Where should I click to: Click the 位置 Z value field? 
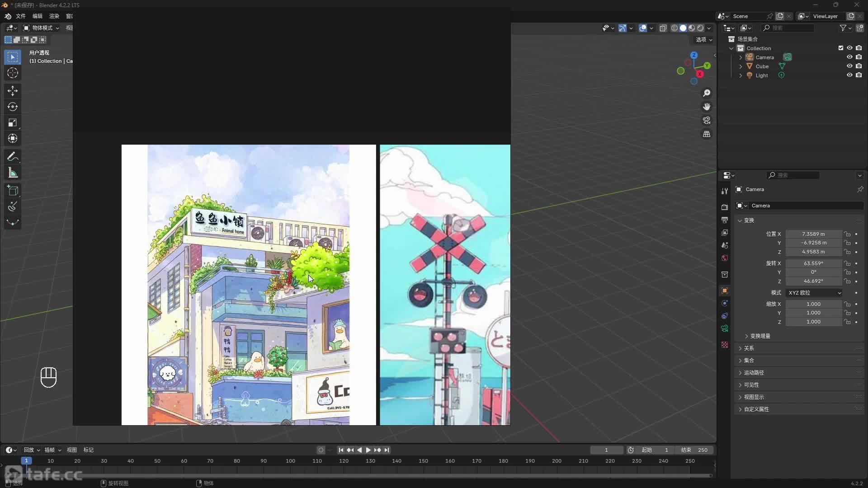[813, 252]
